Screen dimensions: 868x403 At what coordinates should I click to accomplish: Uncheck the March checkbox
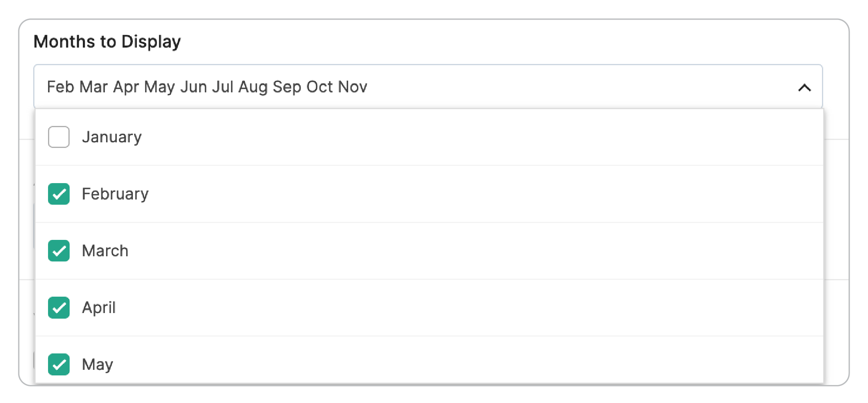58,251
